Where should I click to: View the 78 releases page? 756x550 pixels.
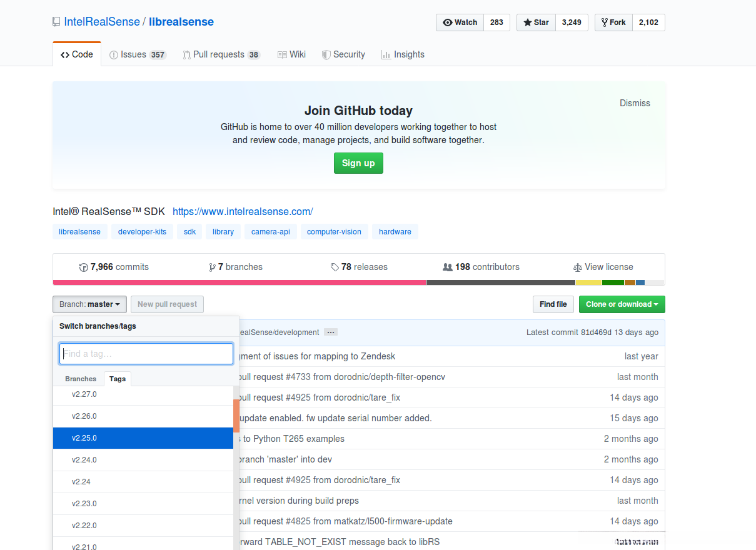[x=359, y=267]
